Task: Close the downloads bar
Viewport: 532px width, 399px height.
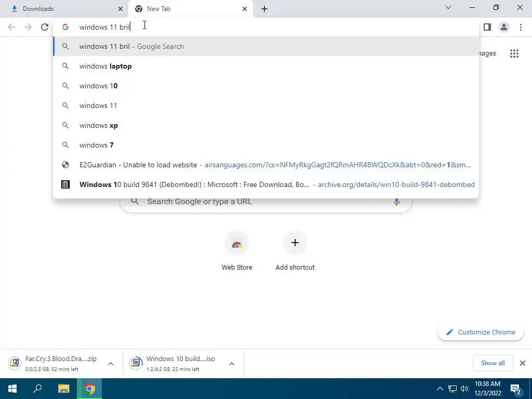Action: point(523,363)
